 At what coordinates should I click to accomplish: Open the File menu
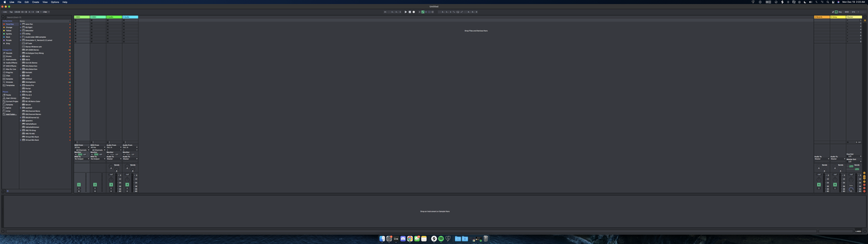coord(20,2)
